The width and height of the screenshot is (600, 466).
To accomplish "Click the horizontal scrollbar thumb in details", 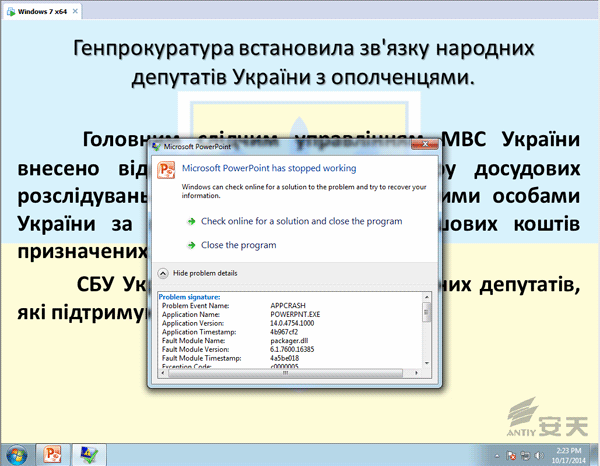I will [x=285, y=373].
